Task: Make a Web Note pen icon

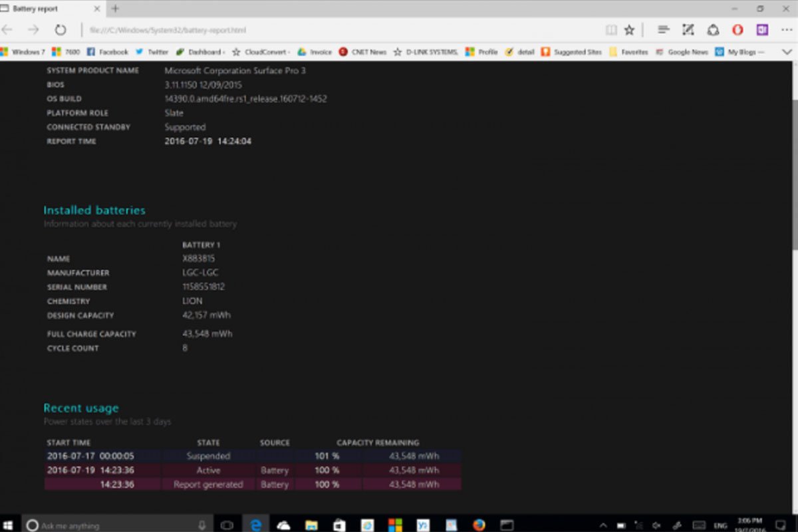Action: point(688,30)
